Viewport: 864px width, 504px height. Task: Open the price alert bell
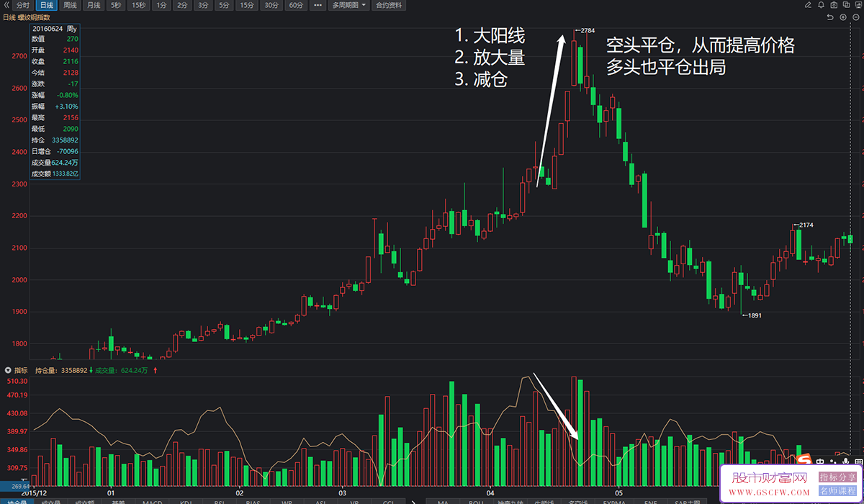[822, 5]
